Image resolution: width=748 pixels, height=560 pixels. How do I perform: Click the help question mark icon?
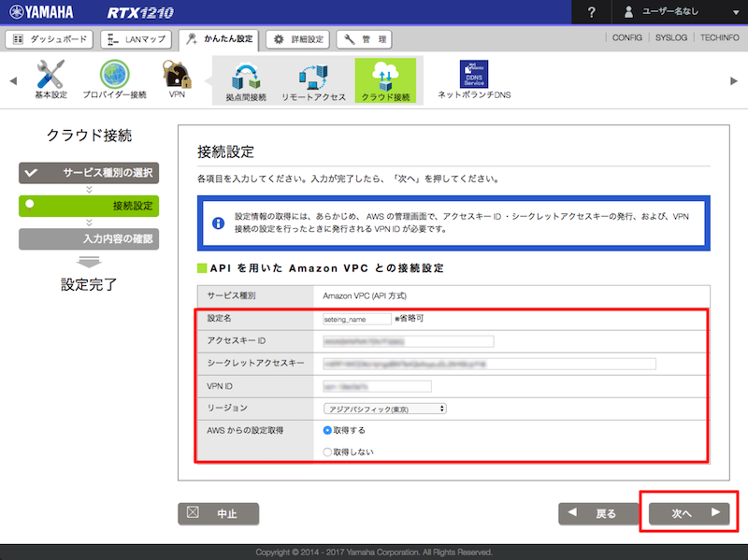point(591,12)
